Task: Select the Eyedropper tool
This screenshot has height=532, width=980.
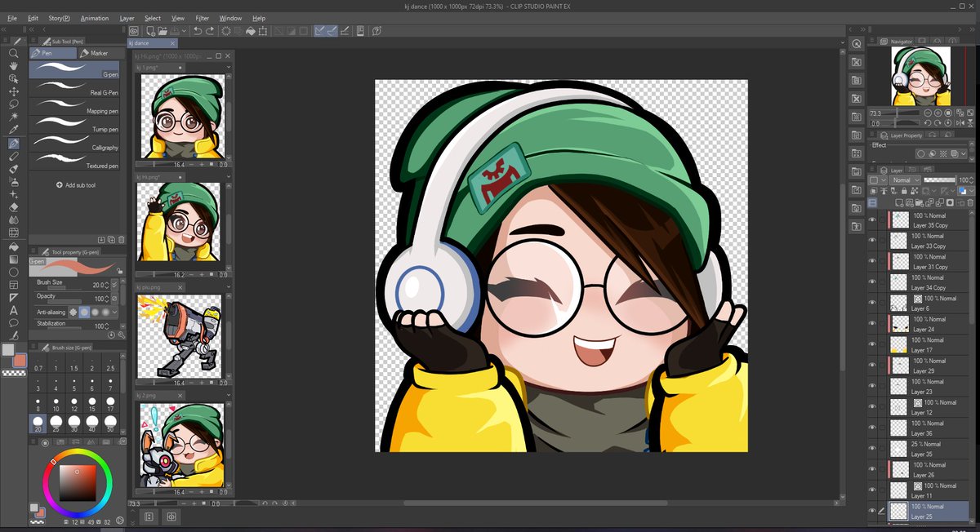Action: tap(14, 130)
